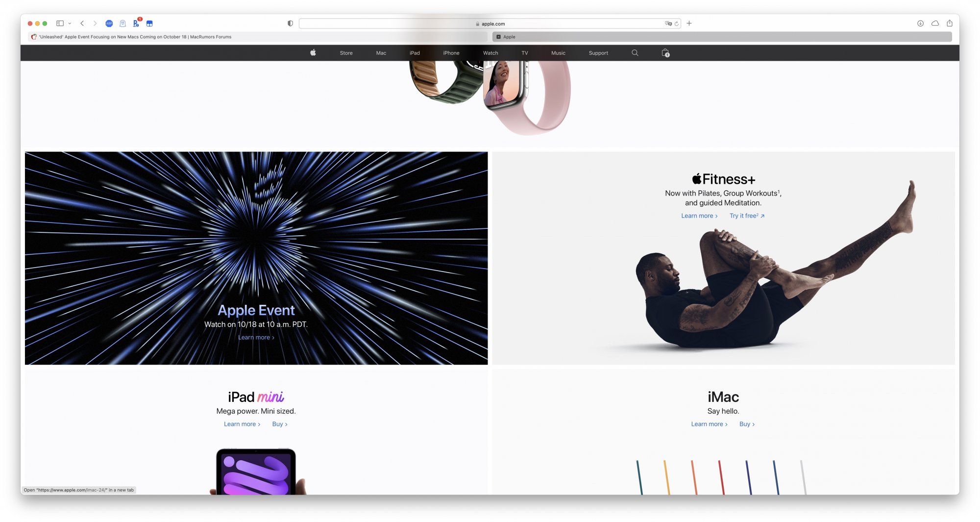Click Learn more under iPad mini
The height and width of the screenshot is (522, 980).
pyautogui.click(x=242, y=424)
